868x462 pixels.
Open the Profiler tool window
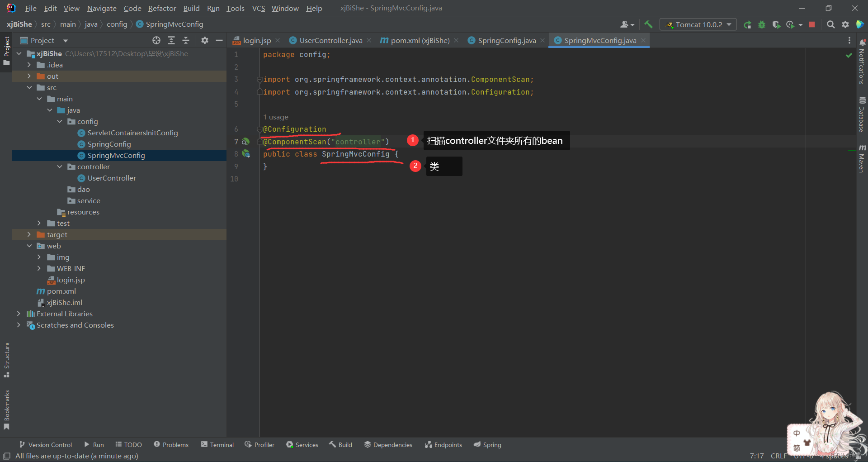click(x=259, y=445)
